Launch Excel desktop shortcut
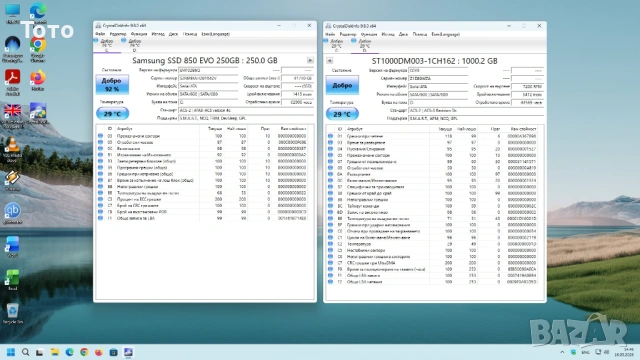The image size is (640, 360). coord(12,280)
